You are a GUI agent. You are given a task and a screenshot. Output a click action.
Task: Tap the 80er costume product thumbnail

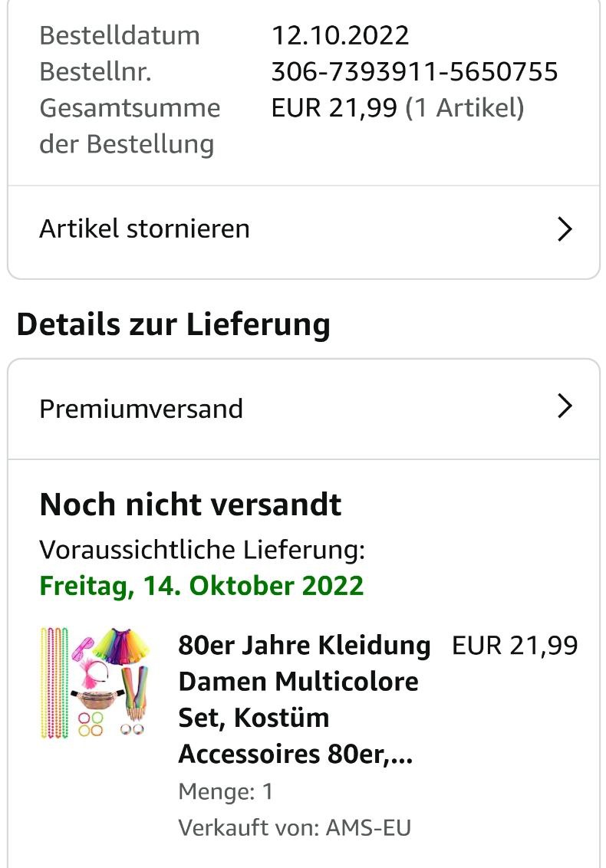(x=95, y=682)
